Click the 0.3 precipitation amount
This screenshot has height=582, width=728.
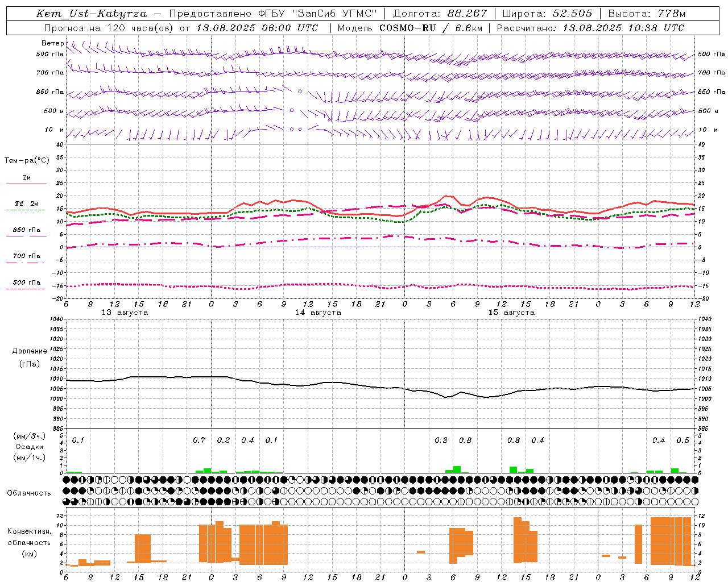coord(441,440)
